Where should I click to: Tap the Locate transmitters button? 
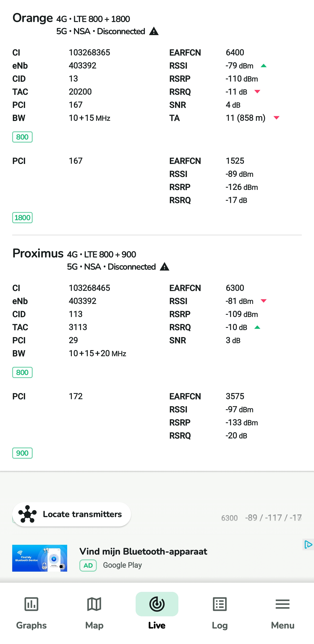[72, 514]
